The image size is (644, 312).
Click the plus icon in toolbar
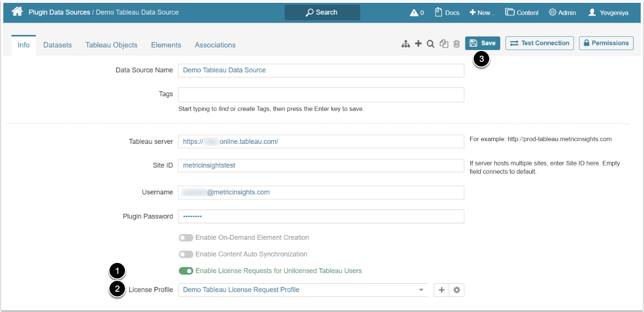[x=418, y=44]
